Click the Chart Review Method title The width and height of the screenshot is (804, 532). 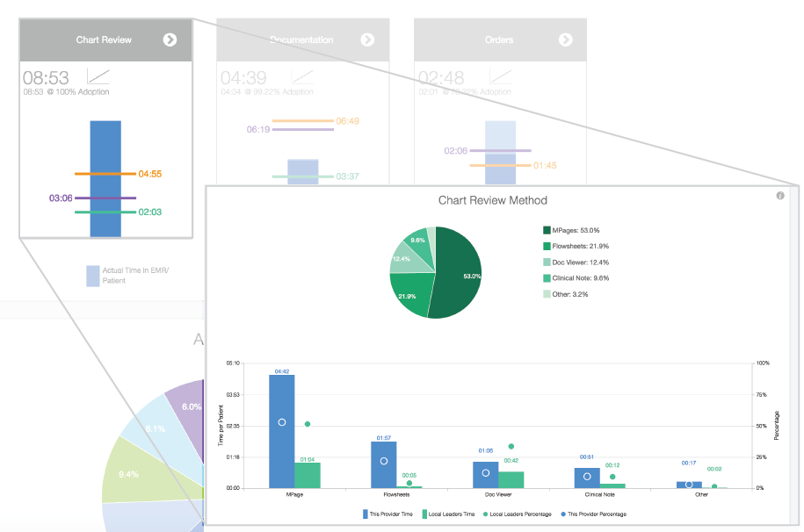pyautogui.click(x=493, y=200)
